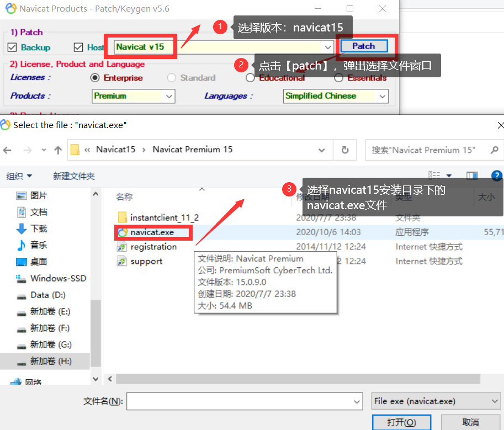Click the Patch button
The width and height of the screenshot is (504, 430).
click(x=364, y=46)
